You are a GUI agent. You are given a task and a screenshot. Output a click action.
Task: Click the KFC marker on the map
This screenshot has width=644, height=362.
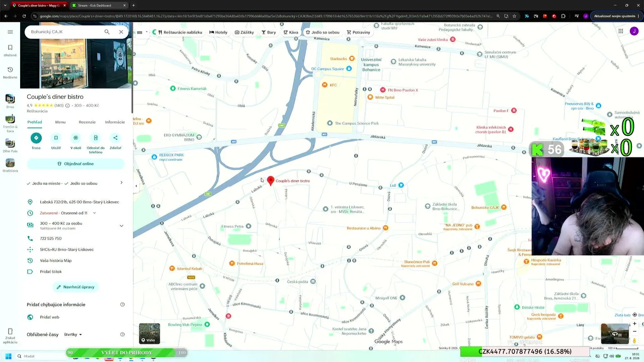325,85
